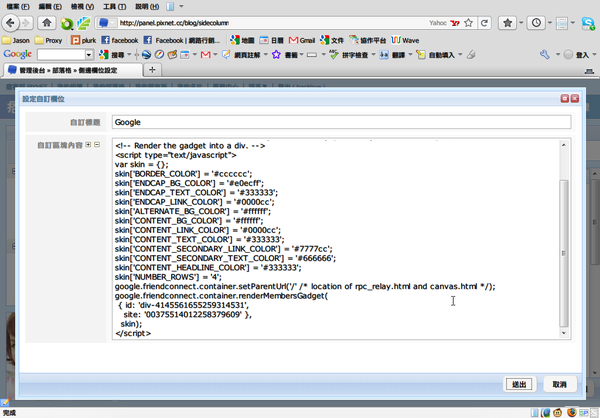Viewport: 600px width, 418px height.
Task: Click inside the custom content code textarea
Action: (x=335, y=239)
